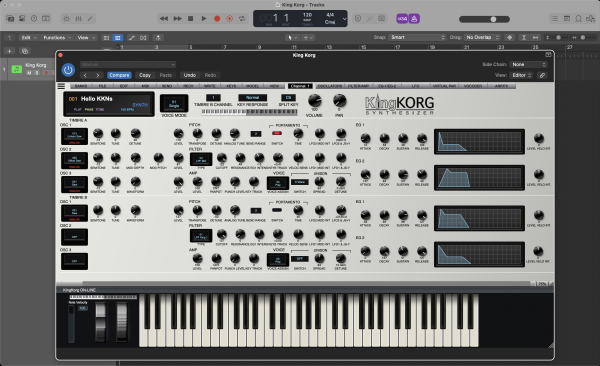Toggle the Timbre A portamento switch
The height and width of the screenshot is (366, 600).
pos(277,134)
